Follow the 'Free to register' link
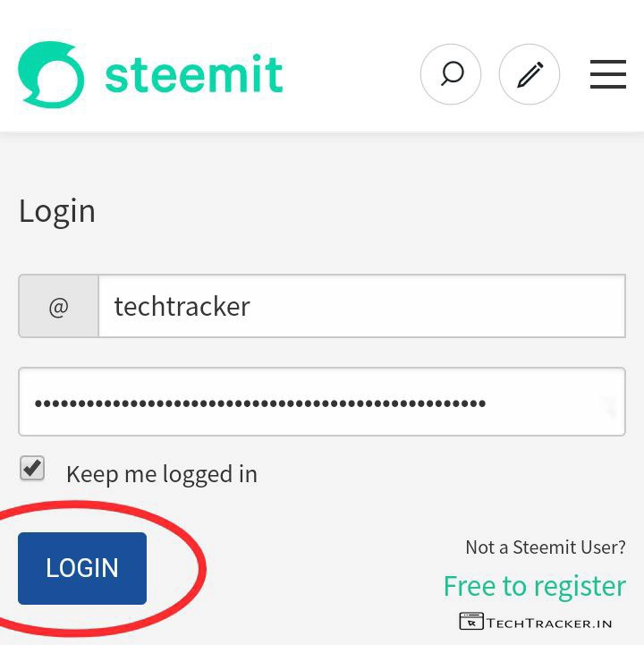This screenshot has width=644, height=645. [534, 586]
